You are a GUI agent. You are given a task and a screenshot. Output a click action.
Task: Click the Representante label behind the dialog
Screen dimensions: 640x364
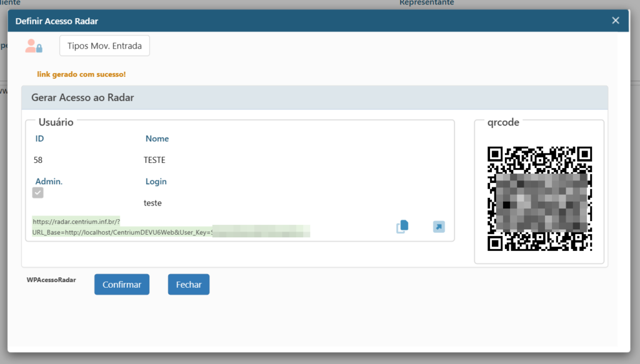tap(426, 3)
